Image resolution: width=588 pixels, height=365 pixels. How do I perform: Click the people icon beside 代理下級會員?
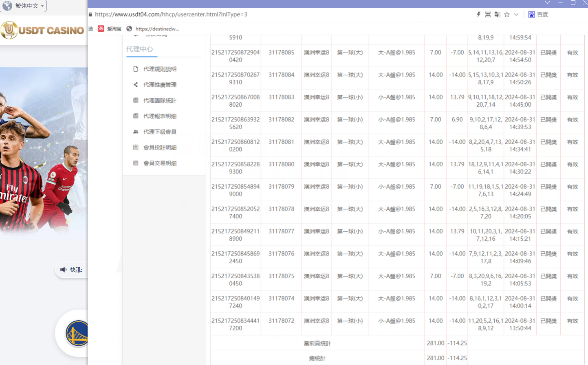[x=136, y=132]
